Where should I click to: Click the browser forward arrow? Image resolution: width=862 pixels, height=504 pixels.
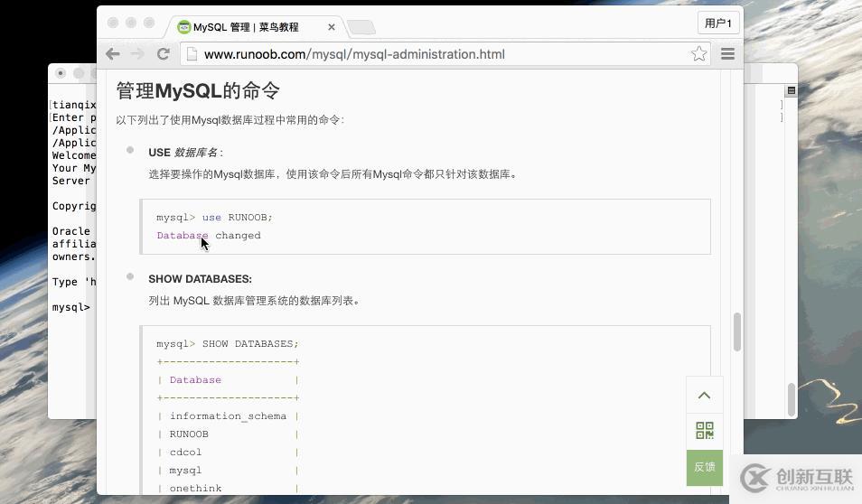137,54
